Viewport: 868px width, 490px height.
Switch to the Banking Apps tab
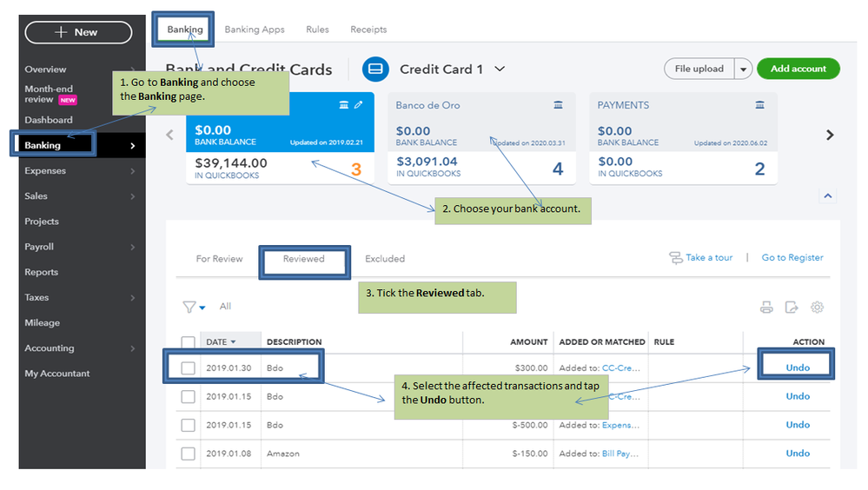(x=254, y=30)
